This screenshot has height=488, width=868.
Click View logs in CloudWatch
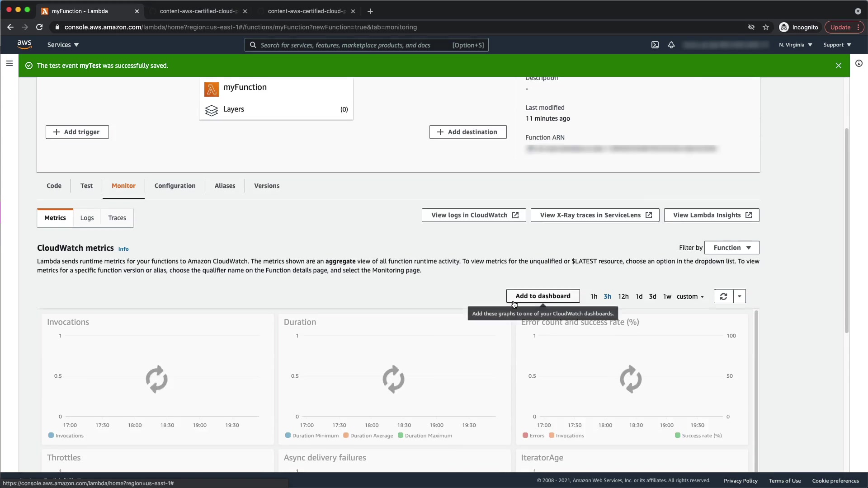(474, 215)
